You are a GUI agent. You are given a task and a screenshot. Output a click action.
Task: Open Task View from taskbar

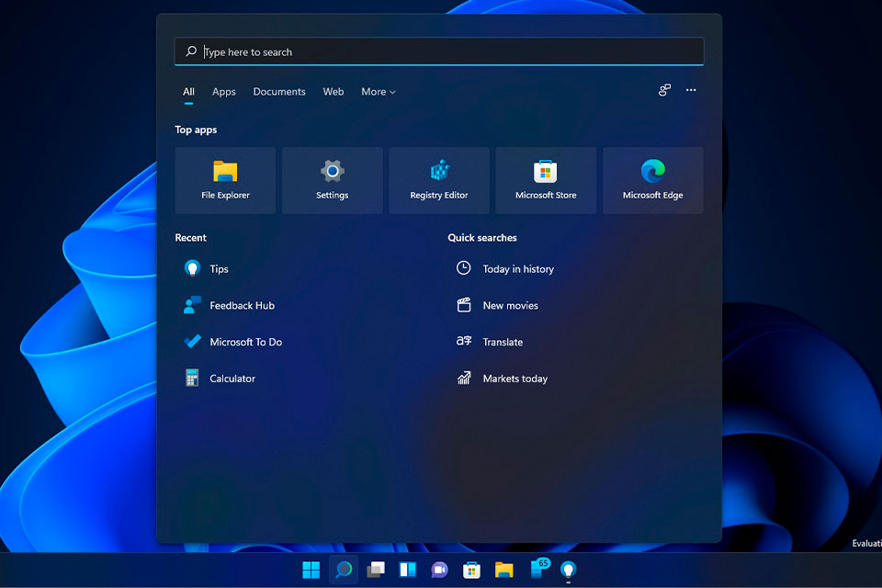pyautogui.click(x=375, y=570)
